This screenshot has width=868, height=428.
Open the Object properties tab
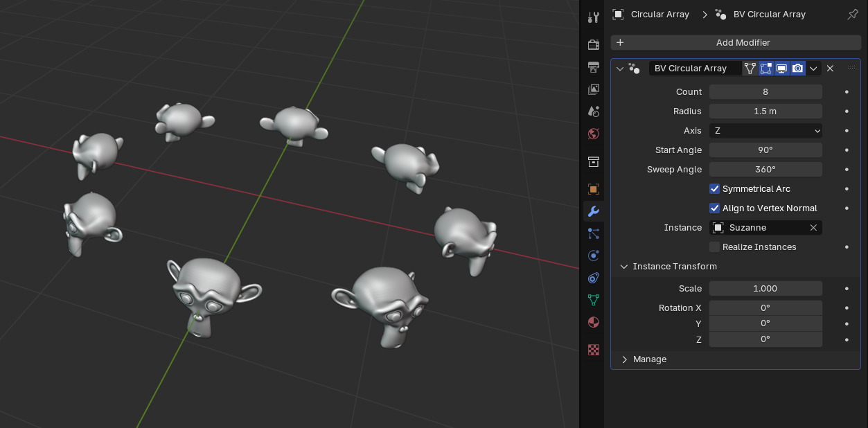[x=593, y=189]
